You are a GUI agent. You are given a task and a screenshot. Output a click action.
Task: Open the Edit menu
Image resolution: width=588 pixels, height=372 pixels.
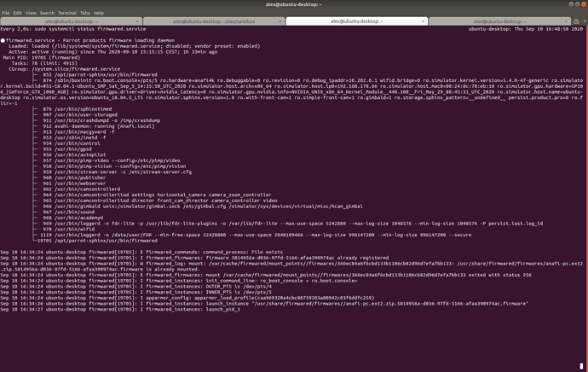pyautogui.click(x=18, y=13)
